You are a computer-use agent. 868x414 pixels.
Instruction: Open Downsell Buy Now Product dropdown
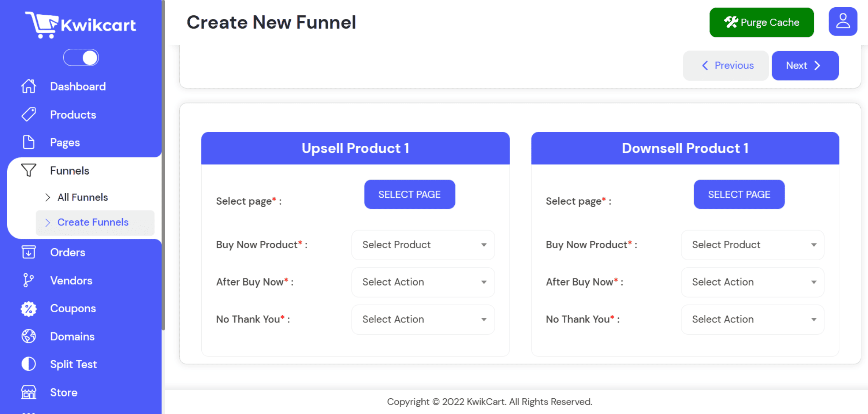pos(753,245)
